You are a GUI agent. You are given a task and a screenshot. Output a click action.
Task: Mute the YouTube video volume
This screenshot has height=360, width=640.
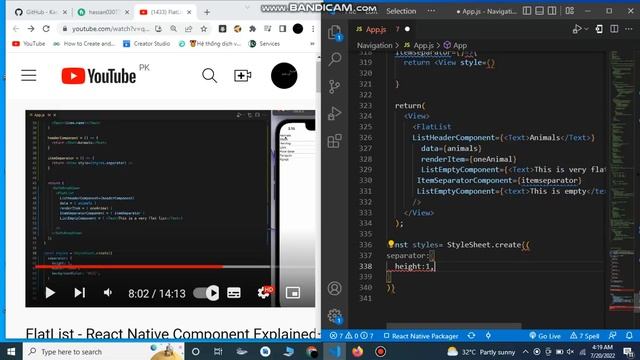pos(108,293)
